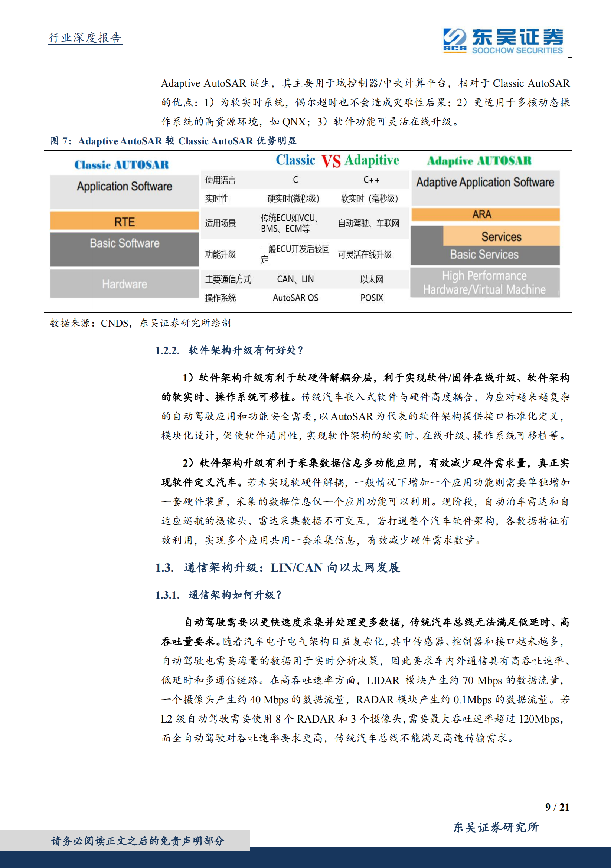Click the 功能升级 row label
This screenshot has width=614, height=868.
coord(221,255)
